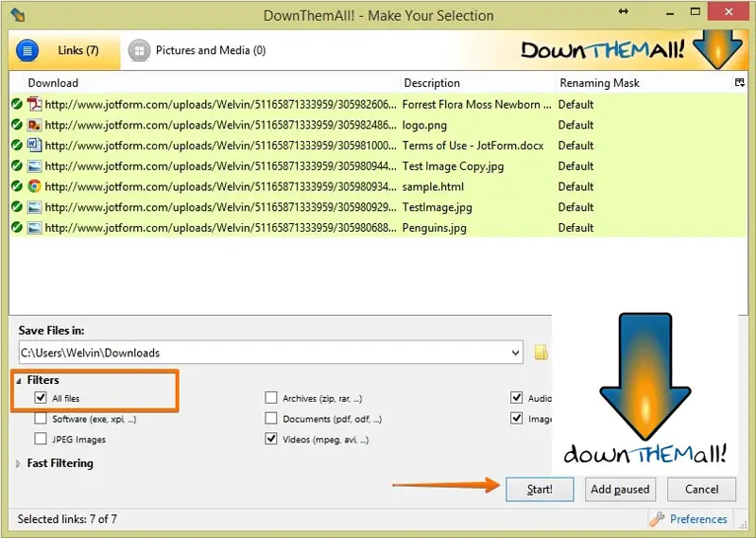756x538 pixels.
Task: Click green check mark on logo.png row
Action: click(17, 125)
